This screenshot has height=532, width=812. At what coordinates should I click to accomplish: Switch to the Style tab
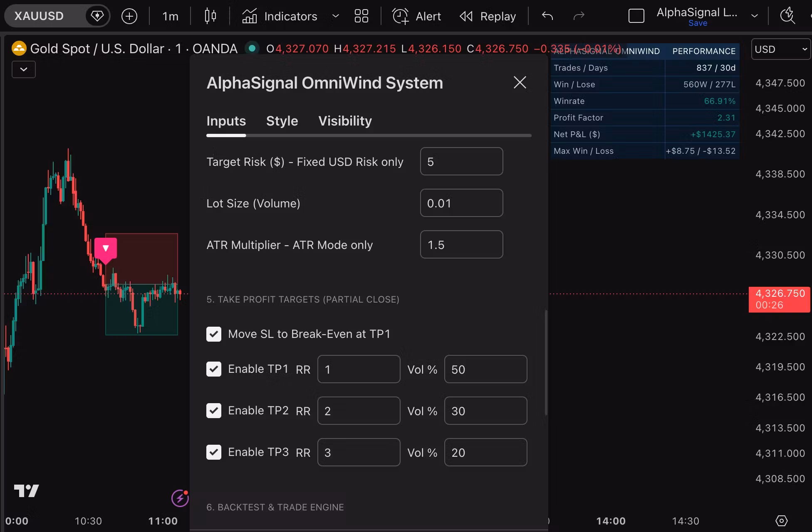(x=282, y=121)
